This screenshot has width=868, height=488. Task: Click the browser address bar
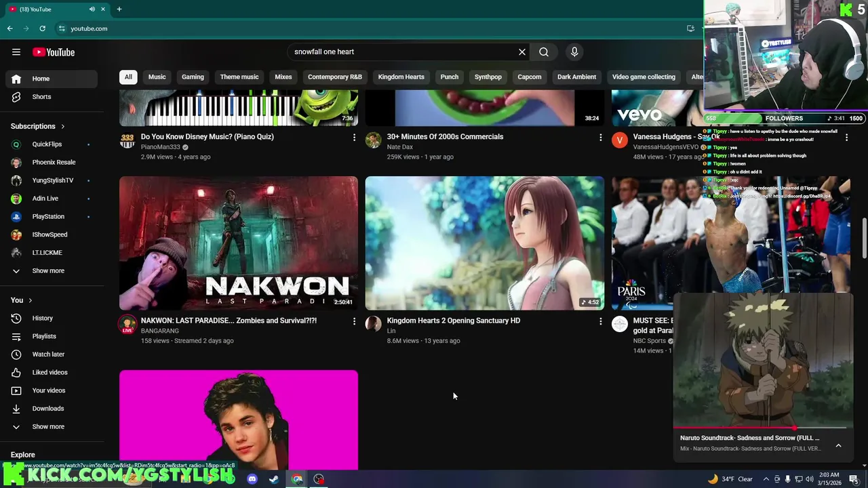click(x=366, y=28)
